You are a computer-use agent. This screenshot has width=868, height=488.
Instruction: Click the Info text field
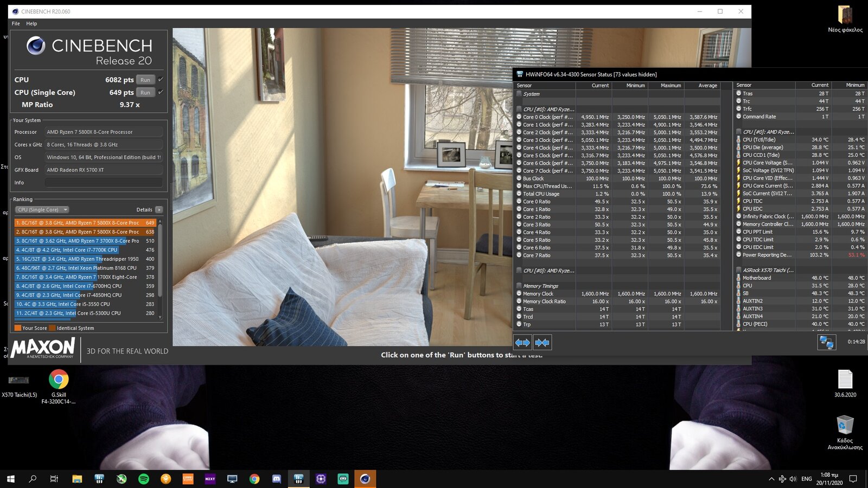pyautogui.click(x=104, y=183)
